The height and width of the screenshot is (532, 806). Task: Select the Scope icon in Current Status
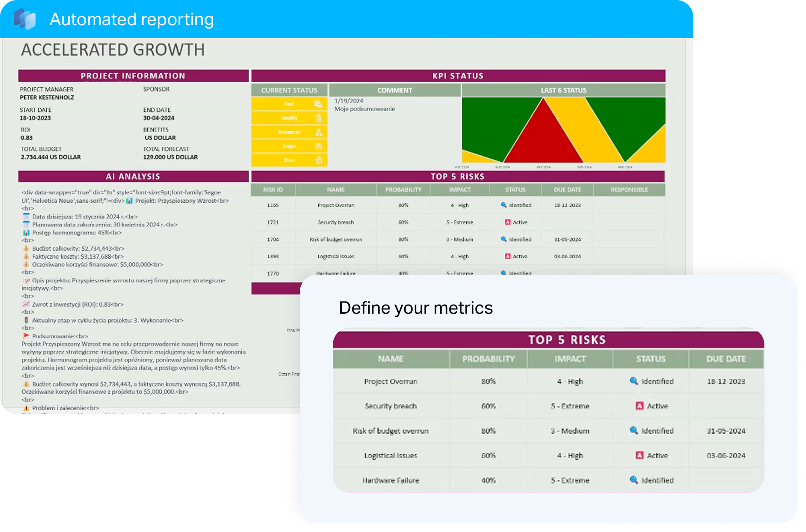[319, 146]
